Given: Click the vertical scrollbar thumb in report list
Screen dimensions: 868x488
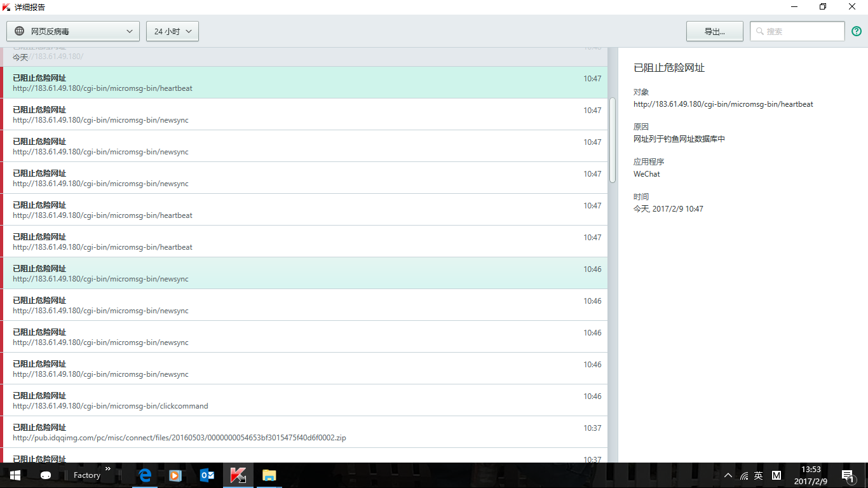Looking at the screenshot, I should (x=613, y=140).
